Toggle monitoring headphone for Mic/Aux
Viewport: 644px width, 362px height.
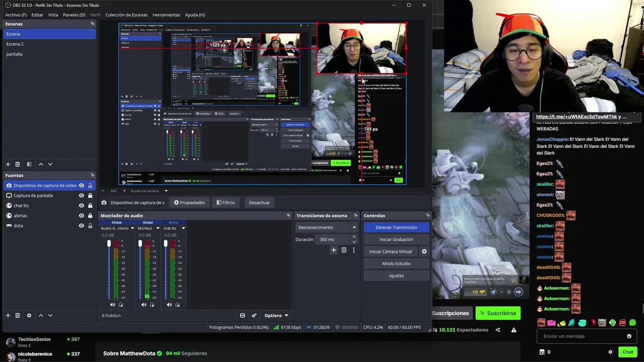pyautogui.click(x=152, y=305)
